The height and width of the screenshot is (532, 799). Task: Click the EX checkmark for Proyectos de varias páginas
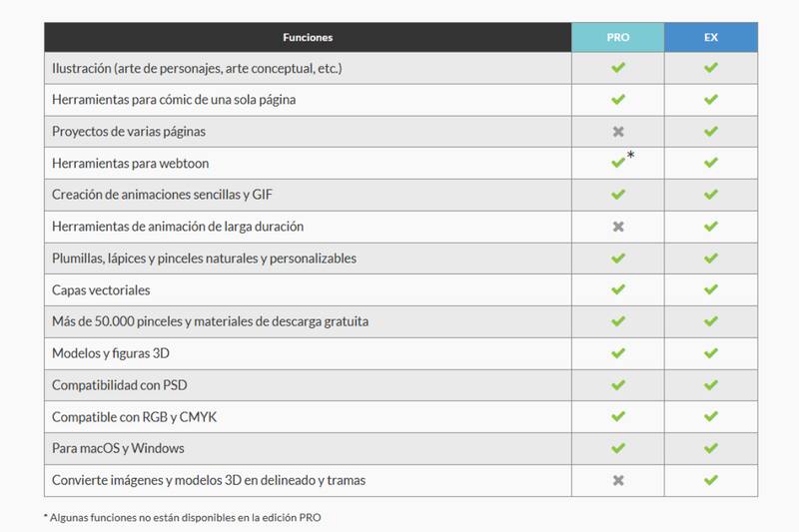click(710, 132)
